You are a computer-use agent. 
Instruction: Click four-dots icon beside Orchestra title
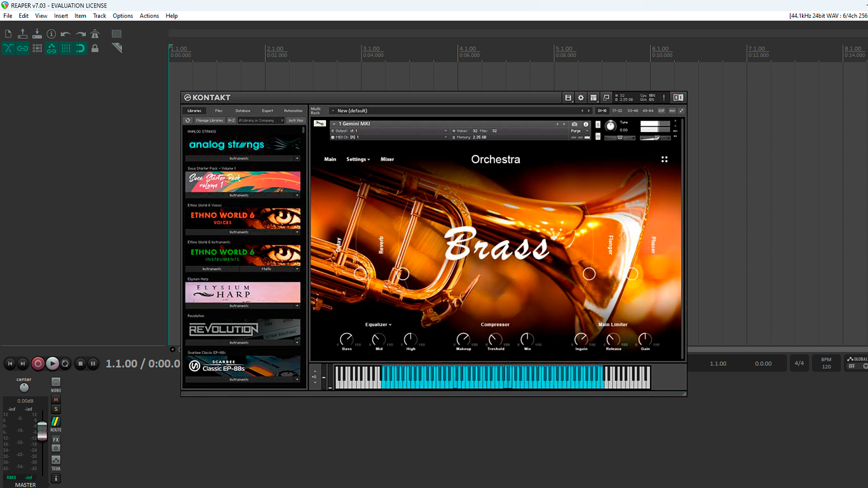[x=664, y=159]
